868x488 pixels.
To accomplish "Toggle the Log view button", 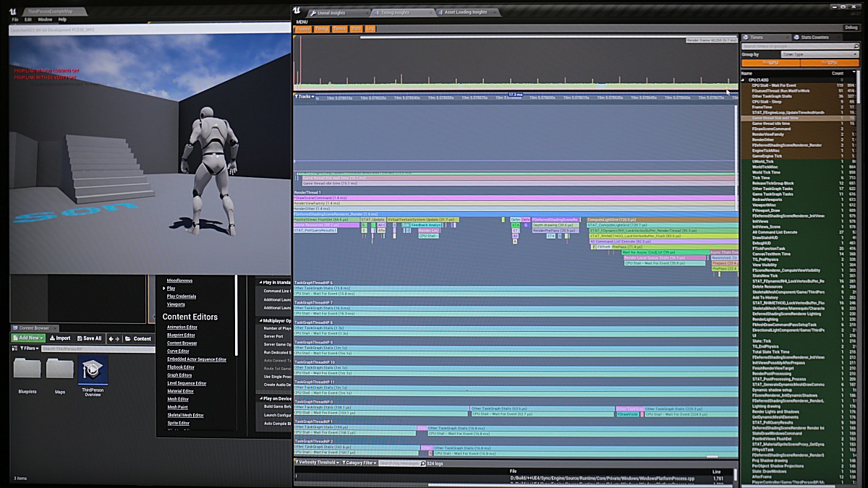I will coord(370,29).
